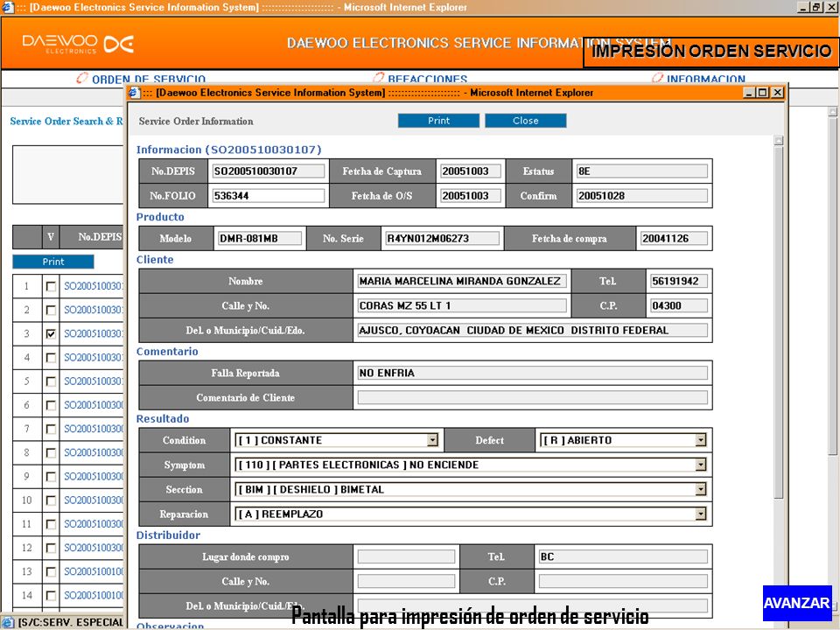
Task: Click the Nombre field MARIA MARCELINA MIRANDA GONZALEZ
Action: [462, 281]
